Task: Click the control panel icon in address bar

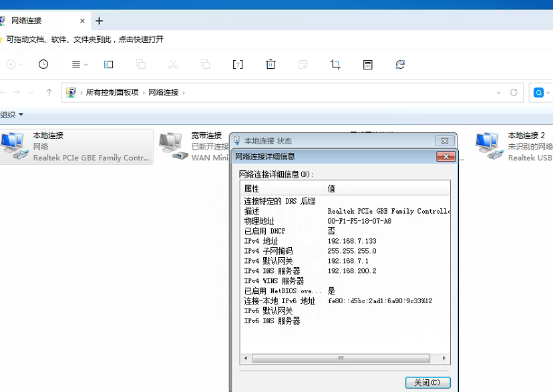Action: 71,92
